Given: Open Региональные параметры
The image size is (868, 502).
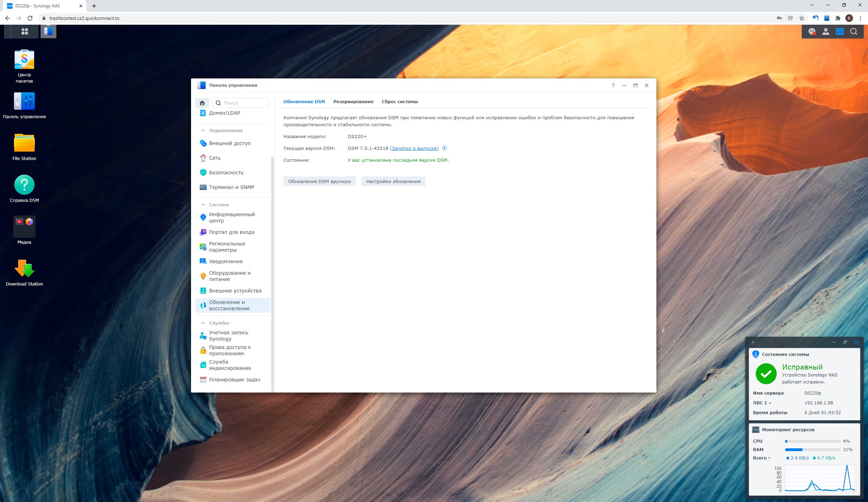Looking at the screenshot, I should click(x=233, y=247).
